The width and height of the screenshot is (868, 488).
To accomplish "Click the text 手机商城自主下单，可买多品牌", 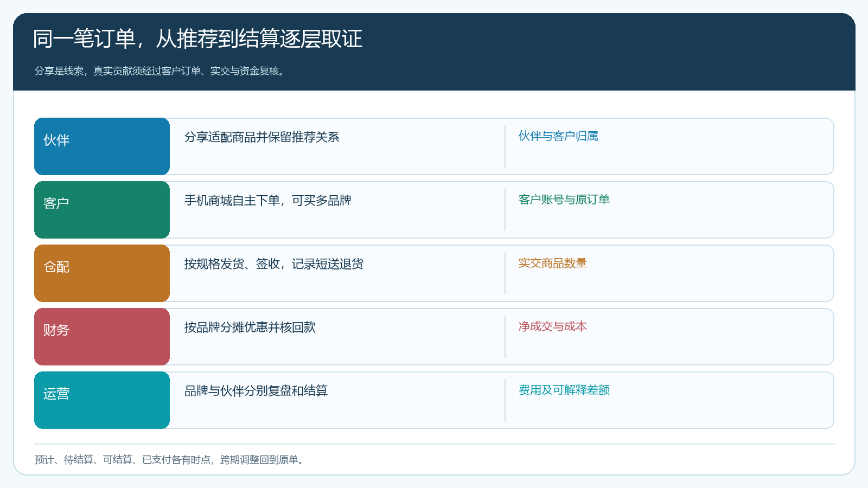I will [268, 201].
